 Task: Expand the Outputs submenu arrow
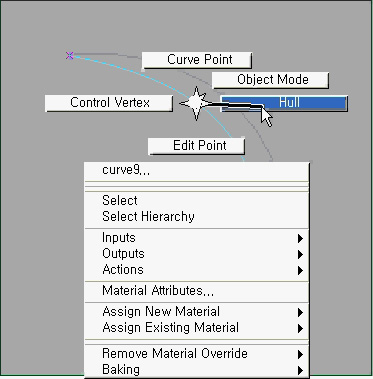click(x=300, y=254)
